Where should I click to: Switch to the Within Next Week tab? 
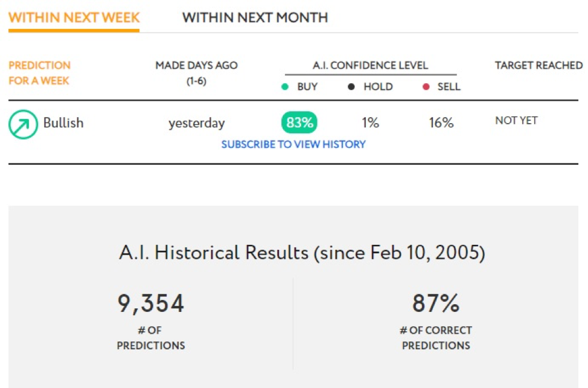click(x=74, y=17)
